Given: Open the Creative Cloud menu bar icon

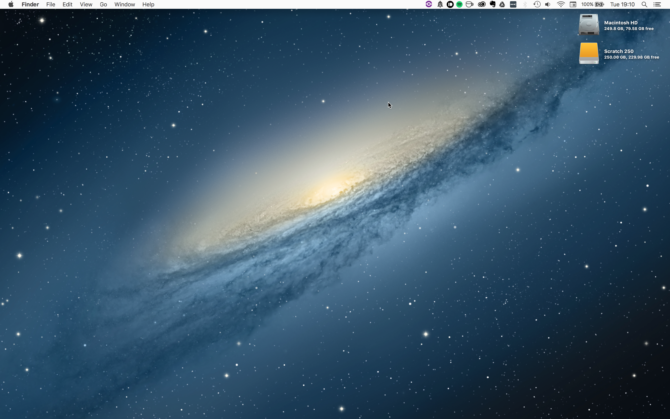Looking at the screenshot, I should 482,4.
